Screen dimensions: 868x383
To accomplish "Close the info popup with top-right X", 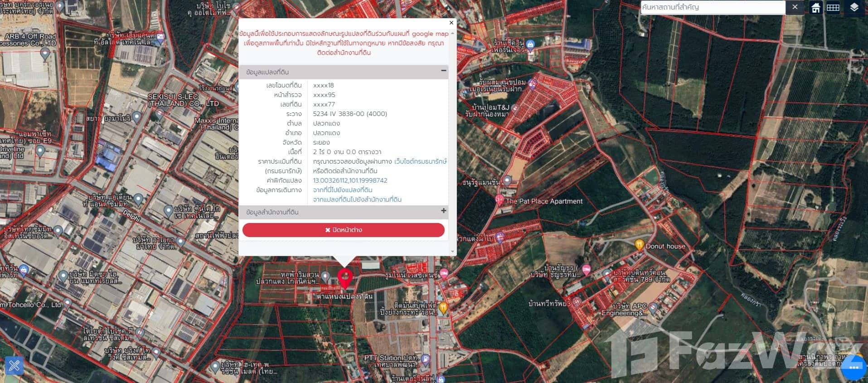I will point(451,23).
